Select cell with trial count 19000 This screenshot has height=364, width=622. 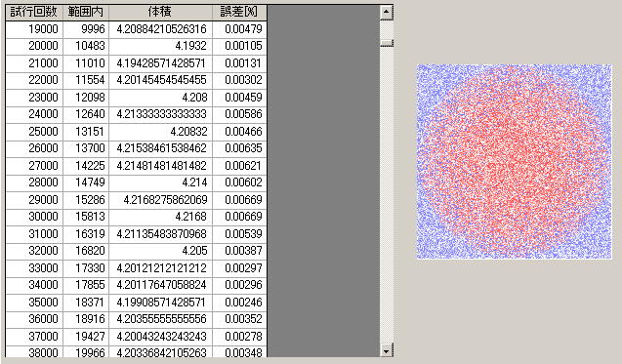click(x=34, y=29)
